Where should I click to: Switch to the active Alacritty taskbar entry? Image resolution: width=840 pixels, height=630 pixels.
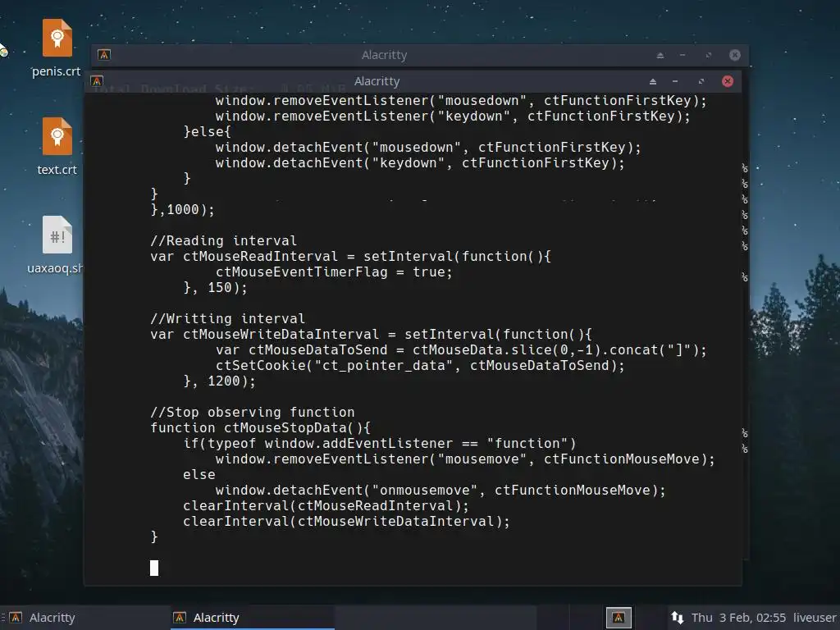tap(253, 618)
